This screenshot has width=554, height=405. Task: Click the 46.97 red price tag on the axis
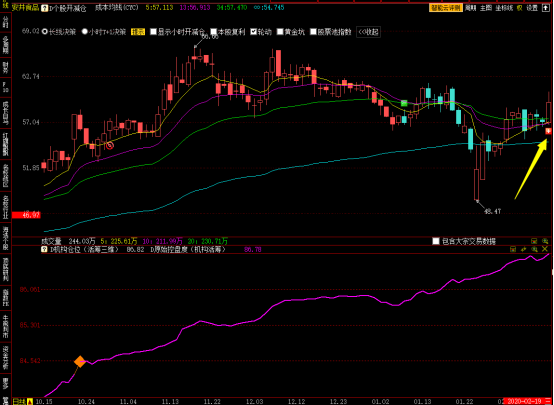click(x=26, y=215)
